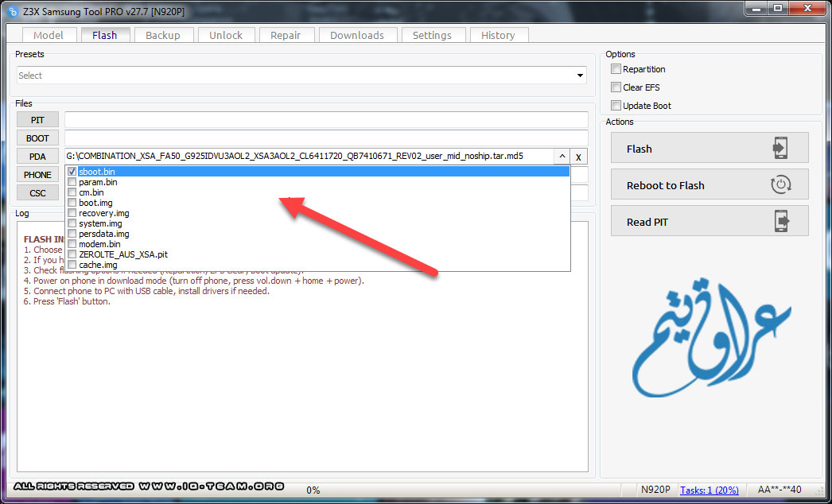Browse for a PIT file
This screenshot has height=504, width=832.
click(x=37, y=120)
